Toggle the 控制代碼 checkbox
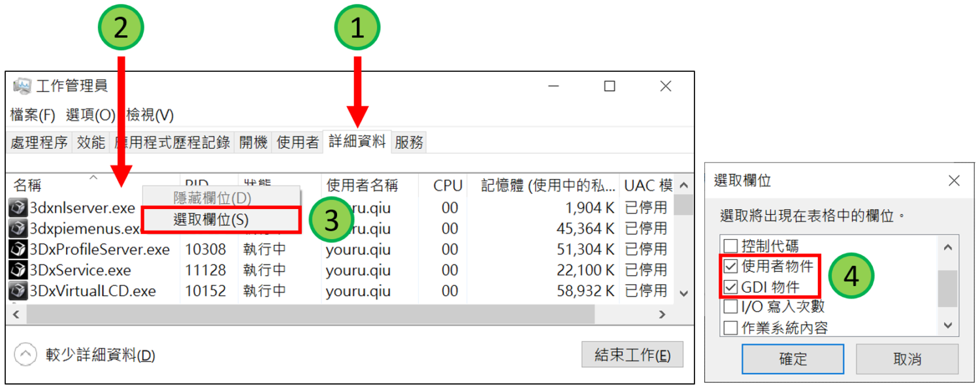This screenshot has height=388, width=980. click(x=730, y=246)
